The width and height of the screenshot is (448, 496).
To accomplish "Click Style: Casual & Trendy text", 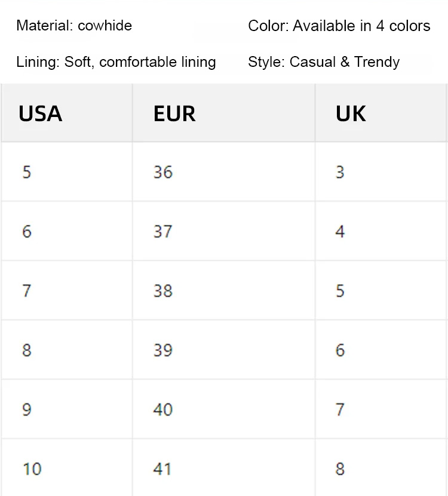I will [x=323, y=61].
